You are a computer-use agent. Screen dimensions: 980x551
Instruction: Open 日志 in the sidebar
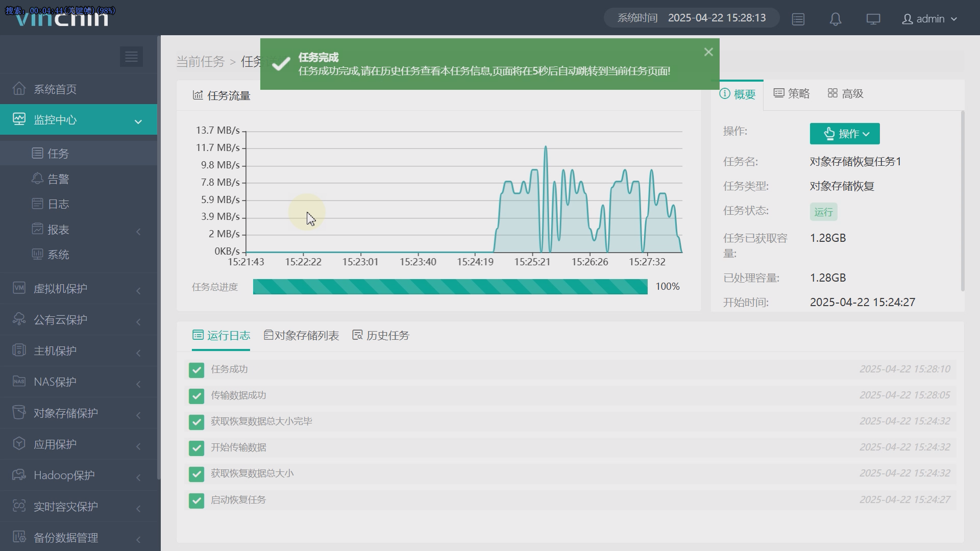click(58, 204)
